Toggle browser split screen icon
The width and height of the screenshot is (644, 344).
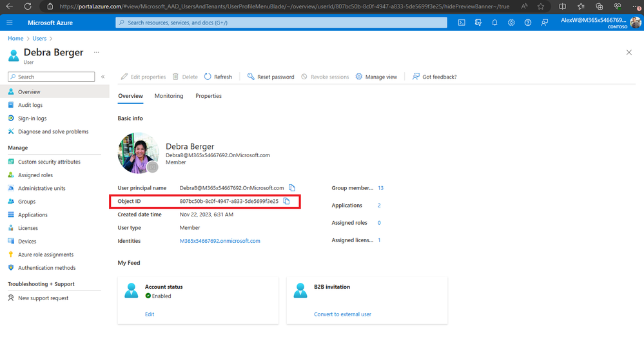pos(563,6)
